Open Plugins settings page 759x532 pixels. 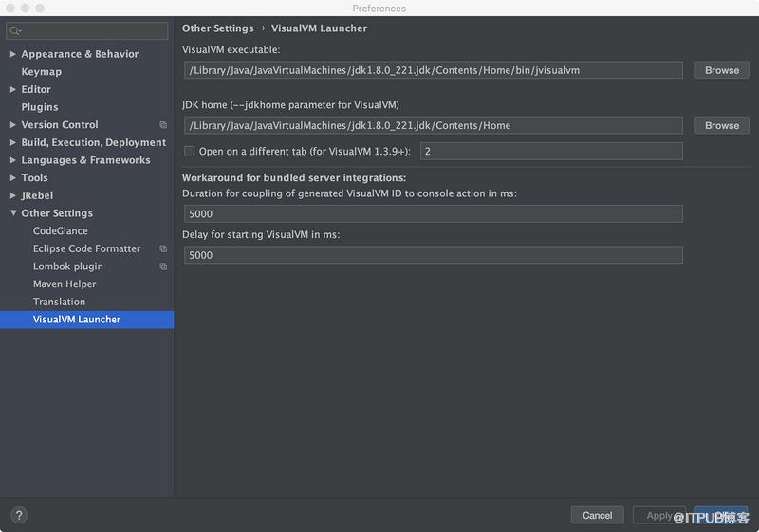click(40, 107)
